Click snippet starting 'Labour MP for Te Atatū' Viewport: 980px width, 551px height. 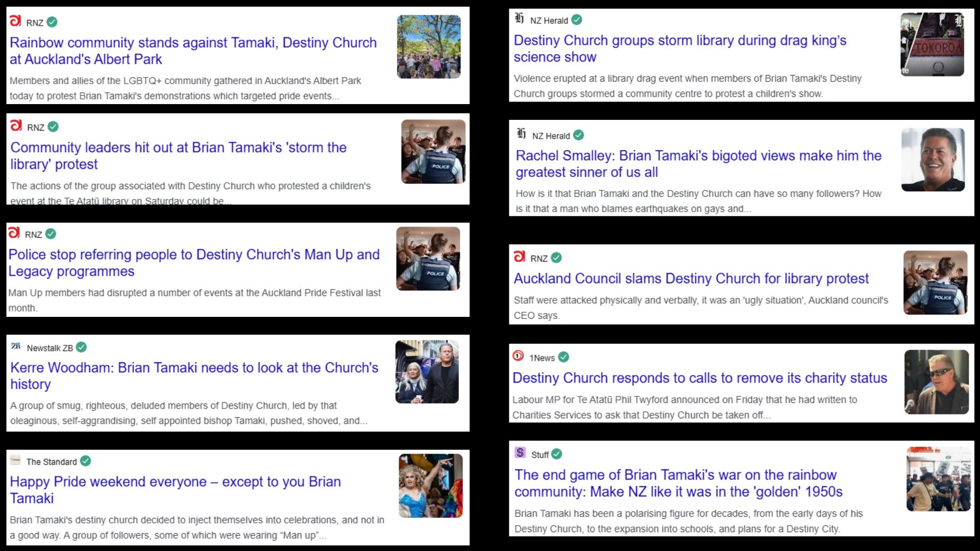coord(685,407)
